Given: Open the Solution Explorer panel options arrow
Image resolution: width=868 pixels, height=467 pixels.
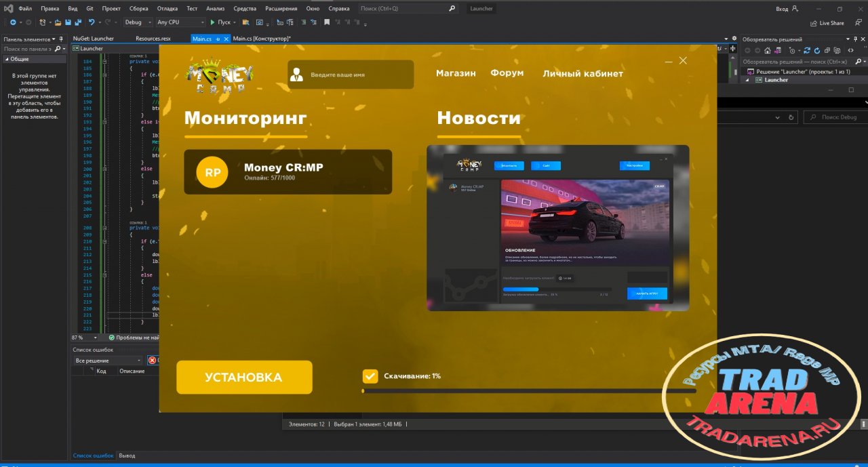Looking at the screenshot, I should pos(848,39).
